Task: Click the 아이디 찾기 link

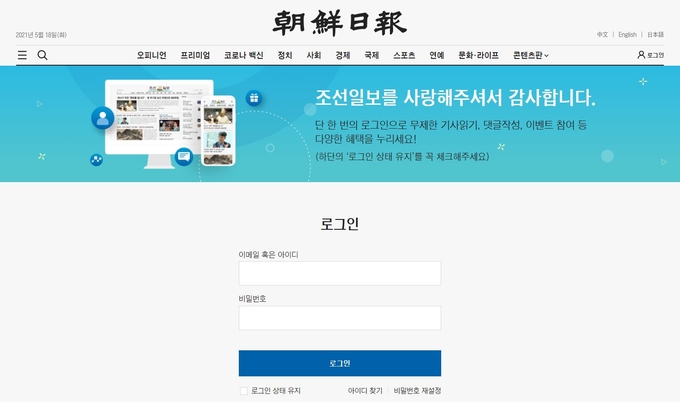Action: coord(365,391)
